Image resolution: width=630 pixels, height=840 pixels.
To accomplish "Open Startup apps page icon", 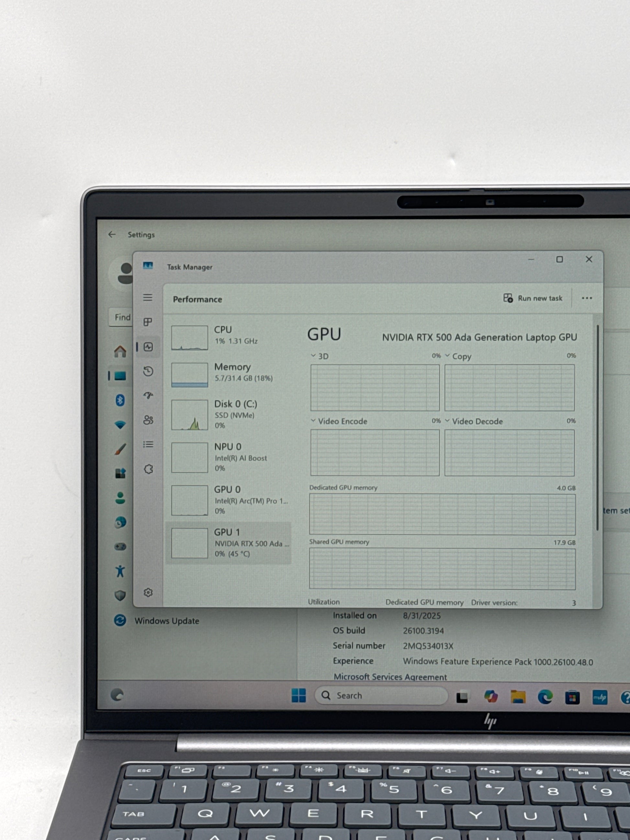I will click(x=148, y=395).
